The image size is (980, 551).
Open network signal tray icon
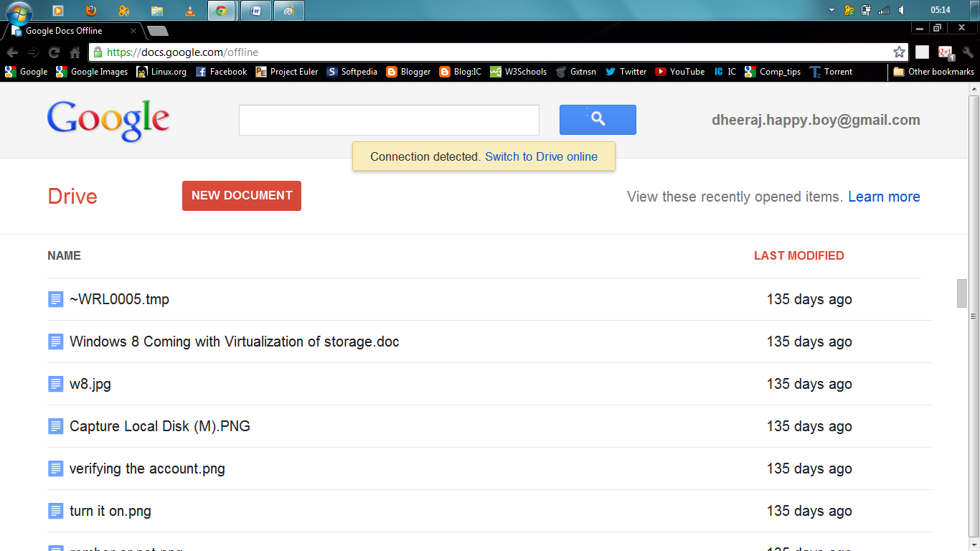(x=884, y=10)
